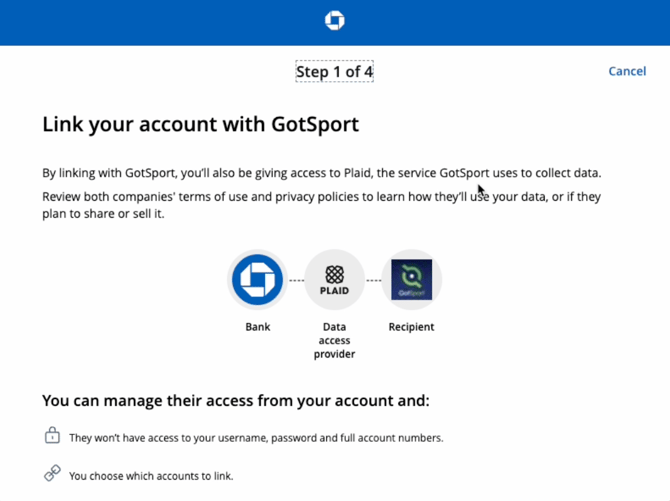
Task: Click the Plaid data provider icon
Action: tap(334, 280)
